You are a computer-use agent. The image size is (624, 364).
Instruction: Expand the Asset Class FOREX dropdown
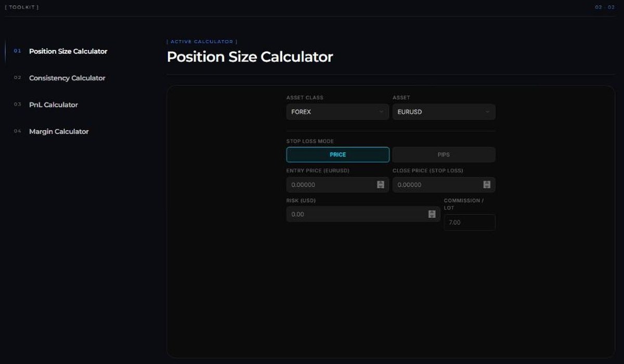tap(337, 112)
